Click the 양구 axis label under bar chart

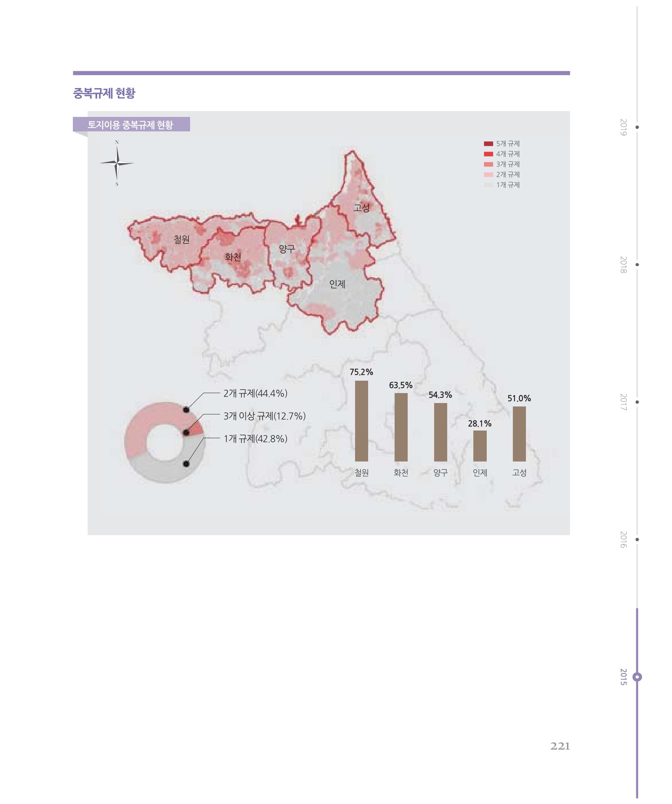(440, 473)
